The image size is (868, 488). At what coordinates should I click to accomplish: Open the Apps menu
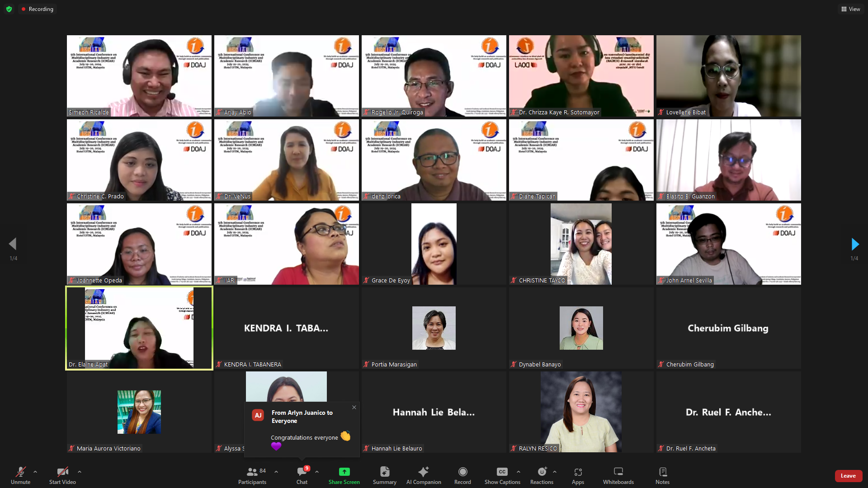coord(578,475)
